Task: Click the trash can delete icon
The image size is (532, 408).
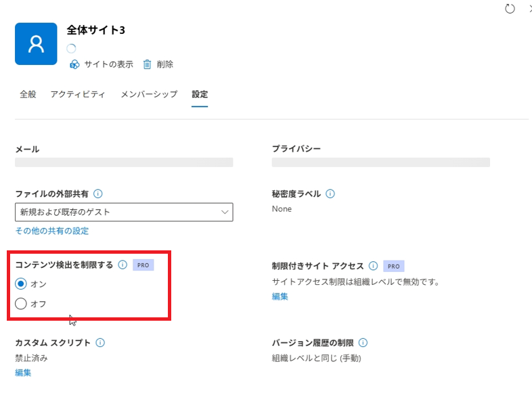Action: pos(147,64)
